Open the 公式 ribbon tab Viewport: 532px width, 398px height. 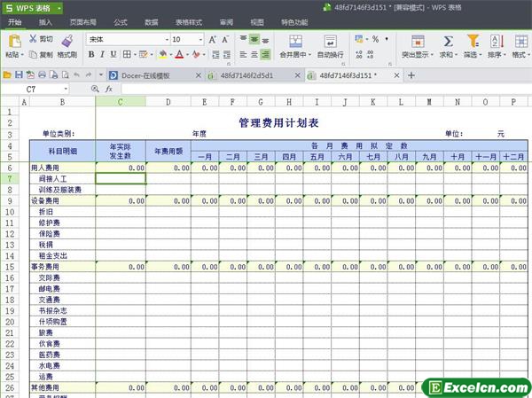(121, 21)
